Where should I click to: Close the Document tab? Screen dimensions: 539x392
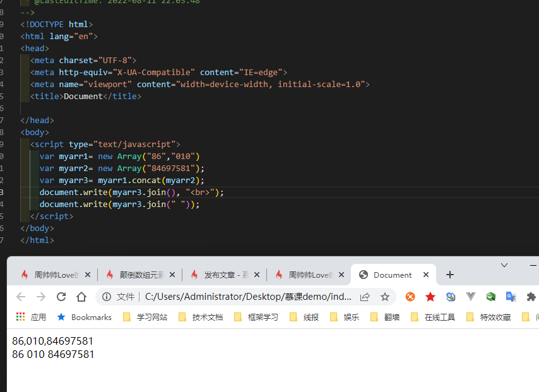coord(426,275)
